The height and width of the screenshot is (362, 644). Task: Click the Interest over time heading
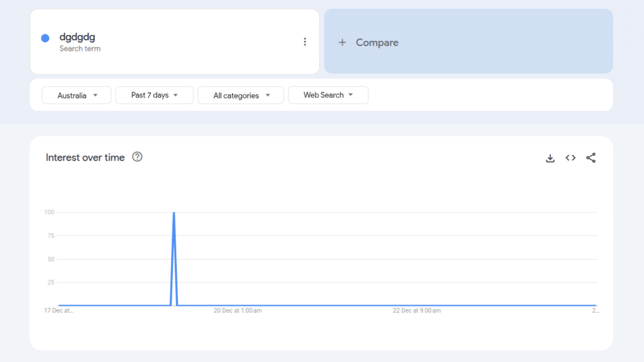85,157
